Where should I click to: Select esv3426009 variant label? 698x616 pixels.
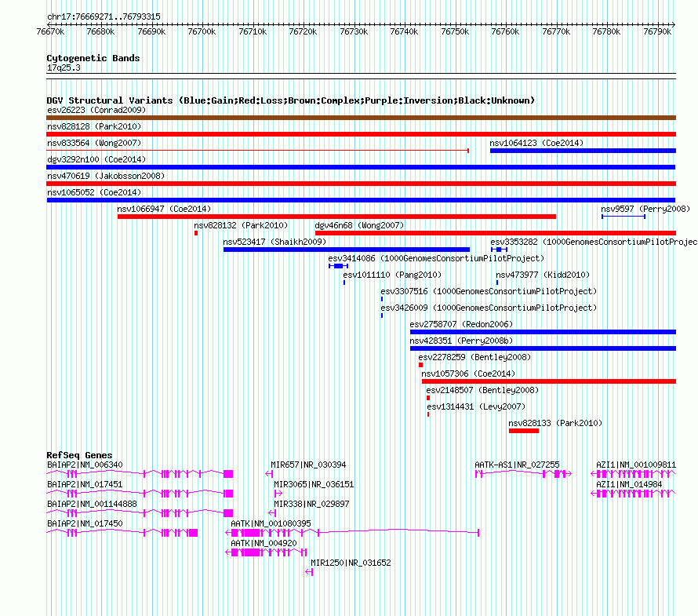tap(489, 308)
